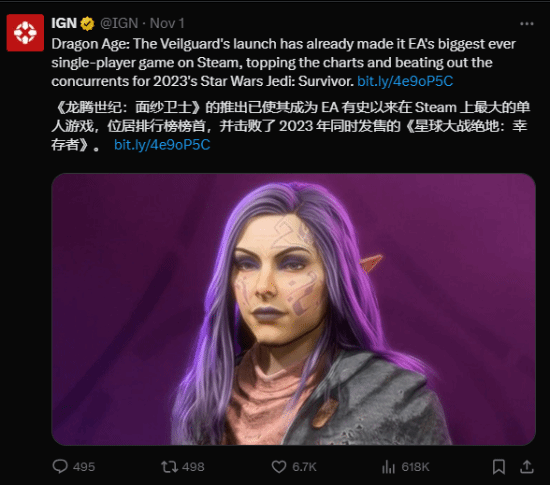The image size is (550, 485).
Task: Open the bit.ly link after the Chinese translation
Action: coord(162,145)
